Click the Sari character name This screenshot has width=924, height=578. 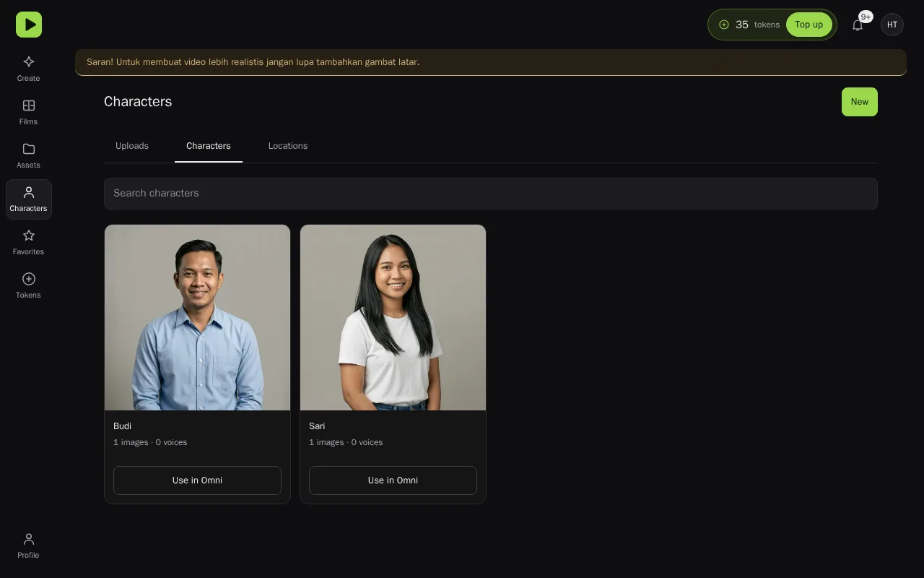pyautogui.click(x=317, y=426)
